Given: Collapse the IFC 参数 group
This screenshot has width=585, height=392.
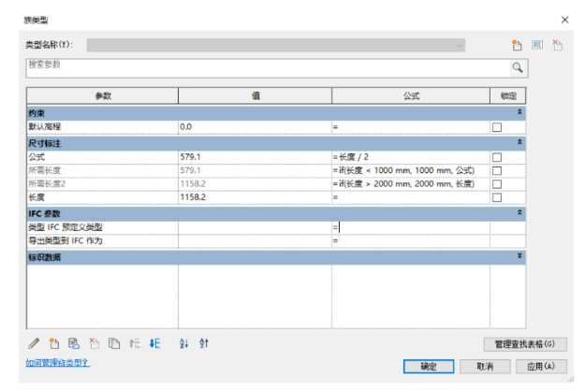Looking at the screenshot, I should (519, 212).
